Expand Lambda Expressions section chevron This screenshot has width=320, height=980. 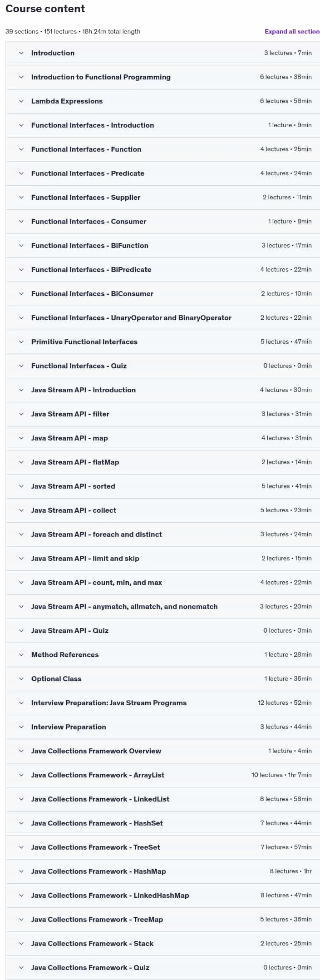21,101
